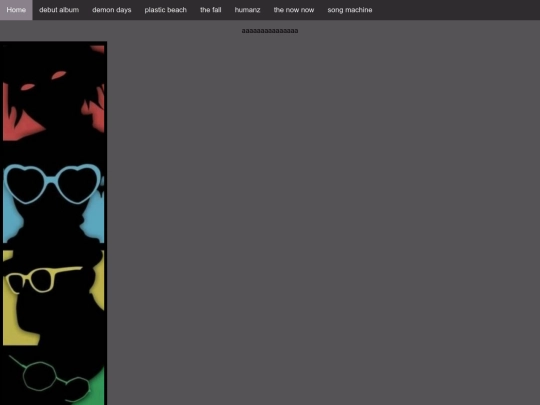Click the placeholder text 'aaaaaaaaaaaaaa'
The width and height of the screenshot is (540, 405).
[x=270, y=31]
